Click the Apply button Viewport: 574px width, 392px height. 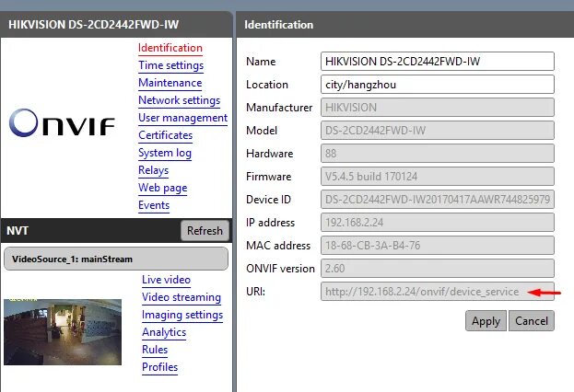click(x=486, y=321)
